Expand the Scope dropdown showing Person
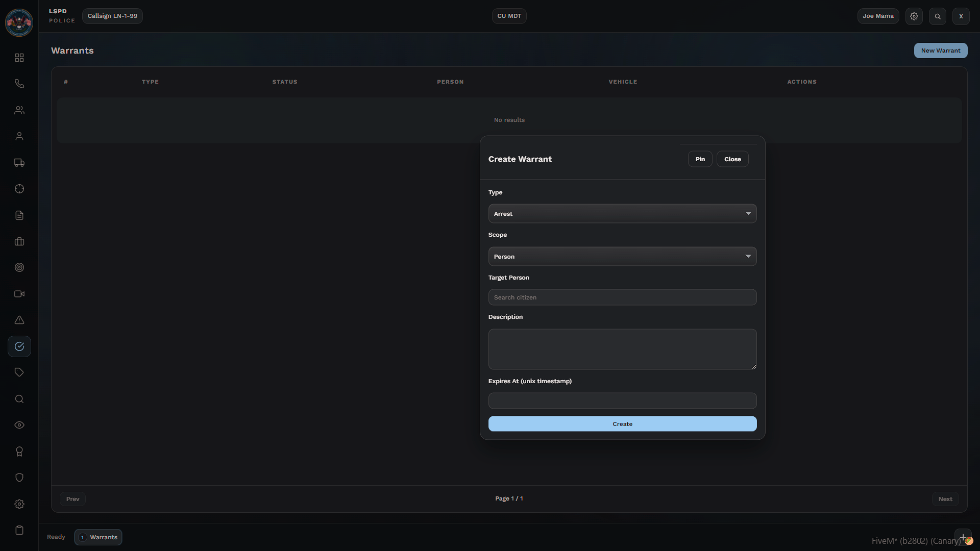Screen dimensions: 980x551 (622, 257)
